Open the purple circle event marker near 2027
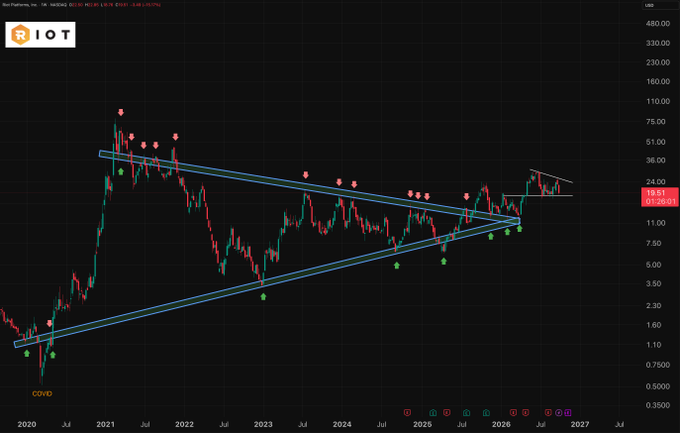The height and width of the screenshot is (433, 680). coord(559,412)
